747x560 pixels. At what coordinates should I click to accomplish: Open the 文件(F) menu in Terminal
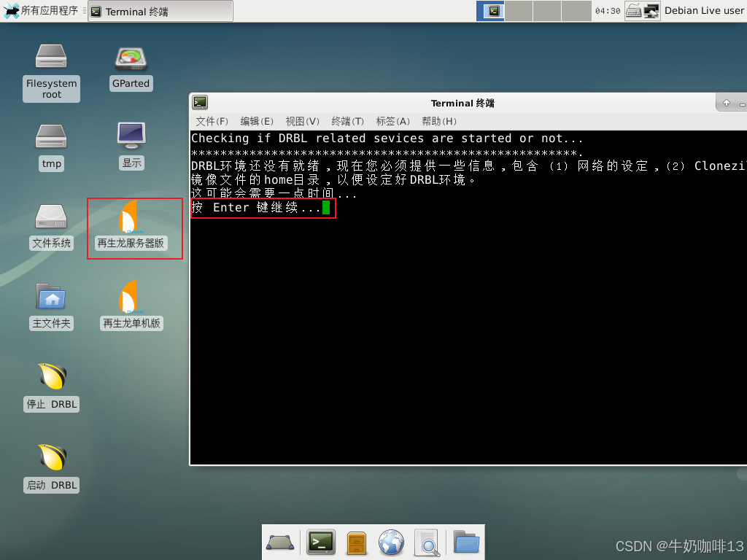[212, 122]
